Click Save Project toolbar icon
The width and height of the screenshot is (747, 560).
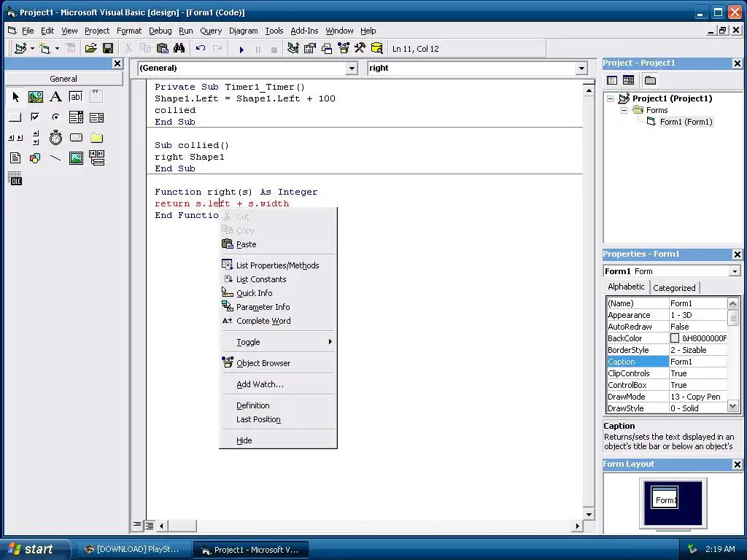tap(108, 49)
